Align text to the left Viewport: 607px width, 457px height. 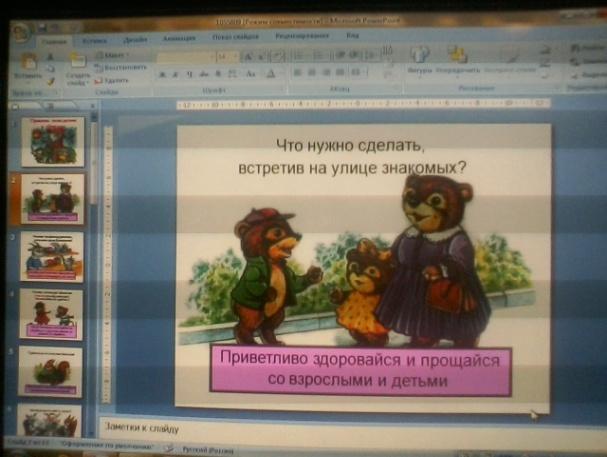click(x=297, y=72)
